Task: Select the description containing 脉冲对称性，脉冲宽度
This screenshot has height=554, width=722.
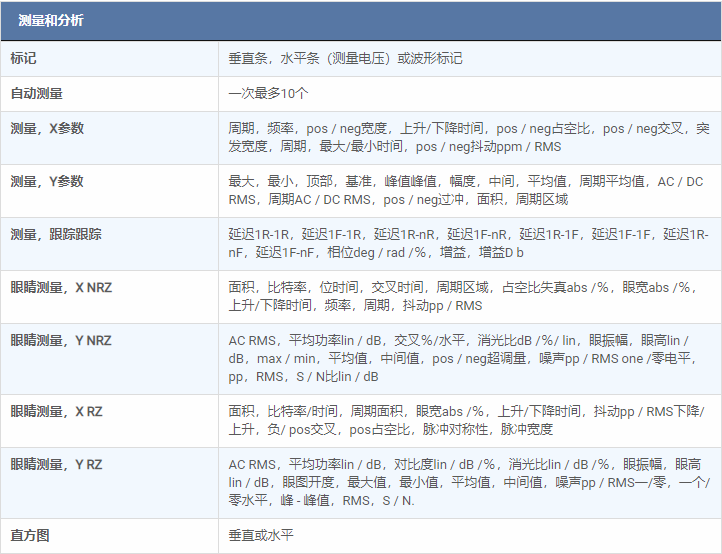Action: [x=466, y=420]
